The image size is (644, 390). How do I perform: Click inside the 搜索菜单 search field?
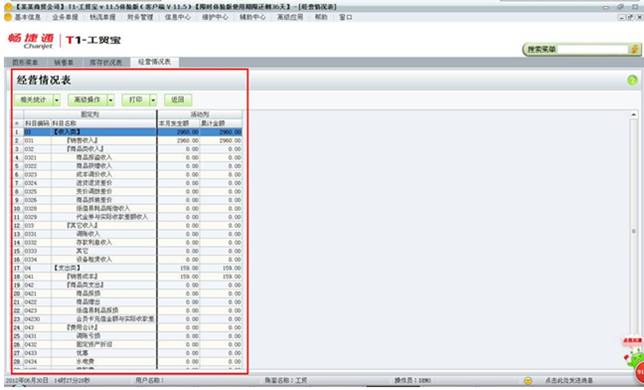click(593, 49)
